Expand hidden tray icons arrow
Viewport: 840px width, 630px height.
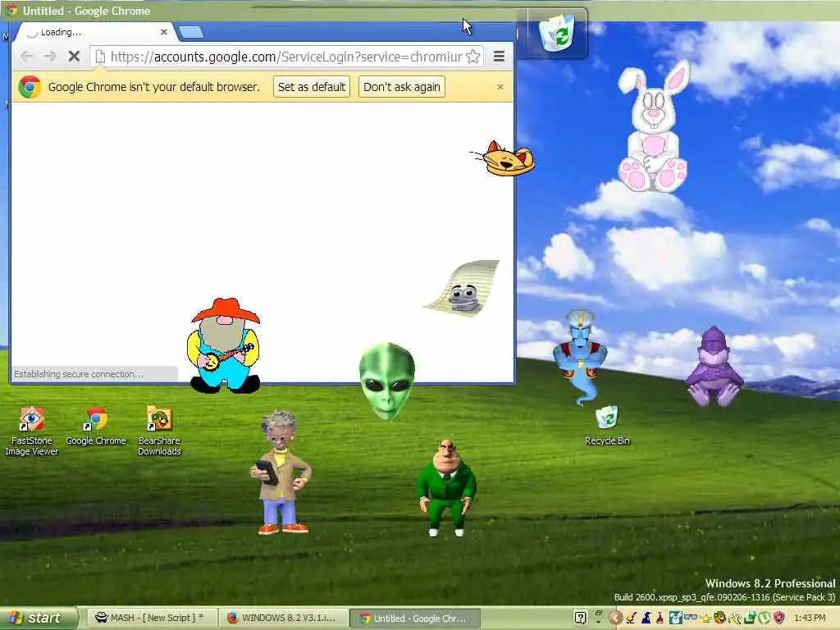click(x=616, y=618)
